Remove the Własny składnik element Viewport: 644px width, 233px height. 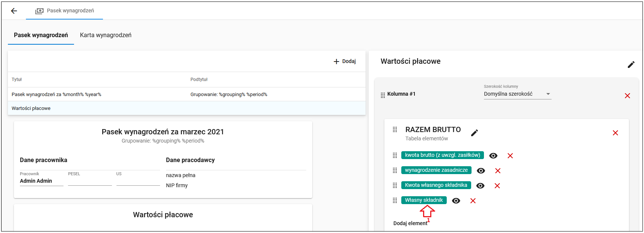[473, 201]
